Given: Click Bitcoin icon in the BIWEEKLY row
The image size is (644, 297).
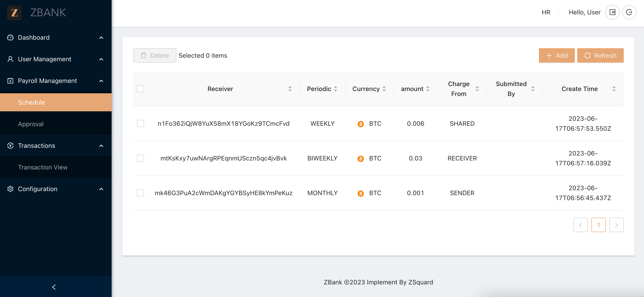Looking at the screenshot, I should [x=360, y=158].
